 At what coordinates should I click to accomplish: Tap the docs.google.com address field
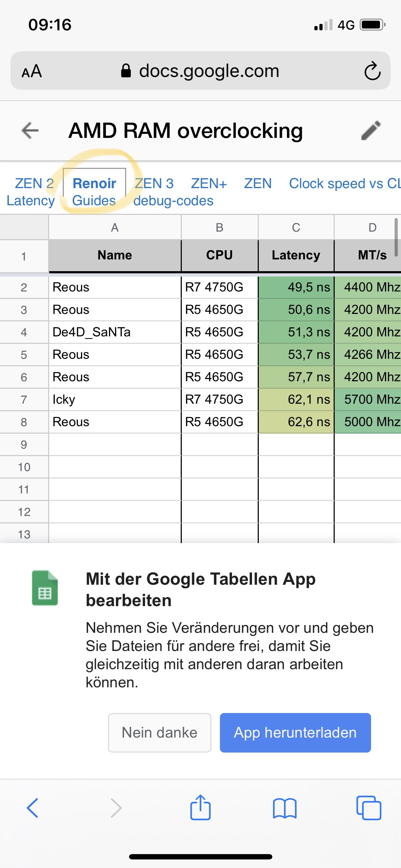tap(209, 71)
